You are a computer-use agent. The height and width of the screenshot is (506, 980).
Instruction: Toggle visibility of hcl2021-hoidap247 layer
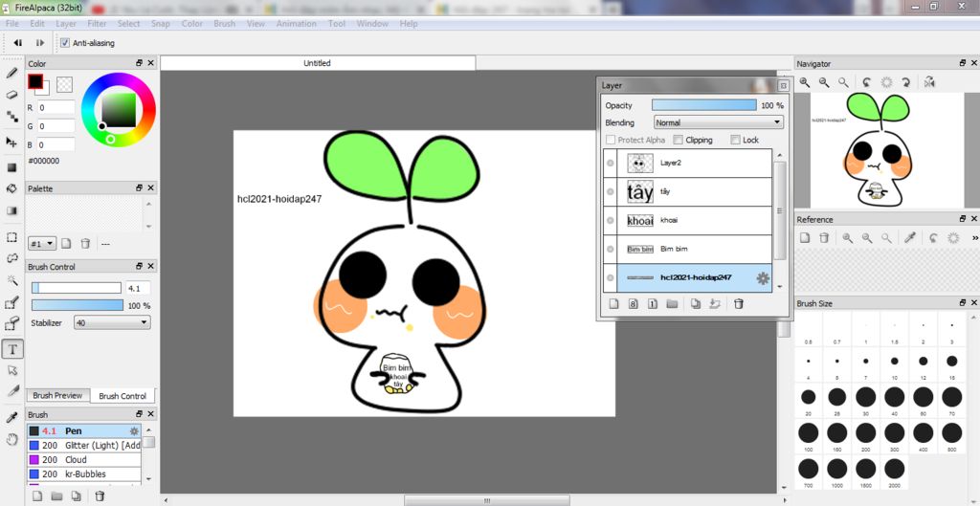(611, 278)
